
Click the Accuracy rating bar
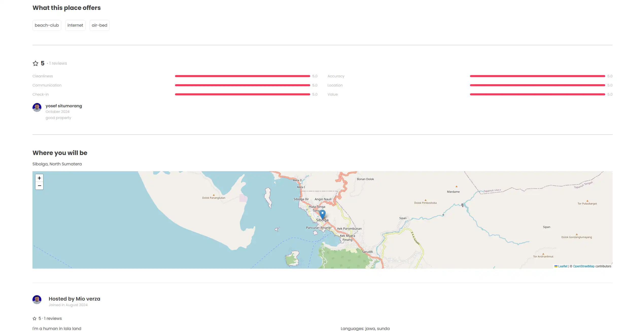[x=537, y=76]
